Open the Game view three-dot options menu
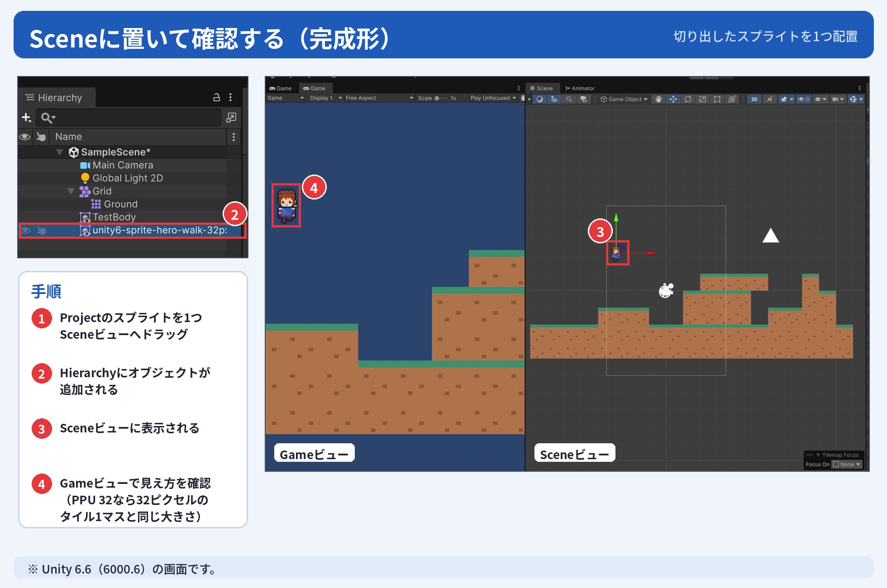 pos(519,88)
